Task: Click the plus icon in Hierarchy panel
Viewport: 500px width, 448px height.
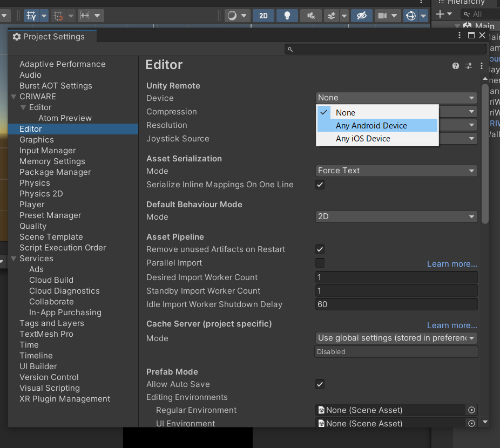Action: (x=440, y=14)
